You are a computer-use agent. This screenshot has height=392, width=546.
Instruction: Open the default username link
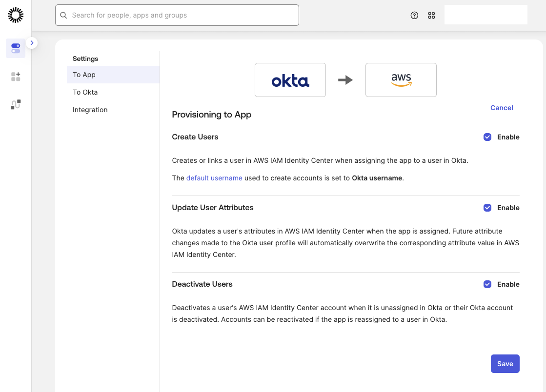click(214, 178)
